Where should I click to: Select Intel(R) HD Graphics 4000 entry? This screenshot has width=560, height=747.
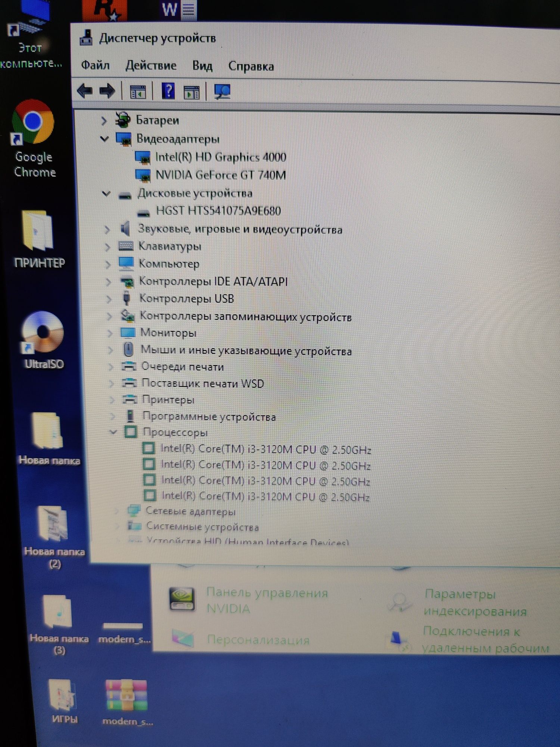click(221, 157)
